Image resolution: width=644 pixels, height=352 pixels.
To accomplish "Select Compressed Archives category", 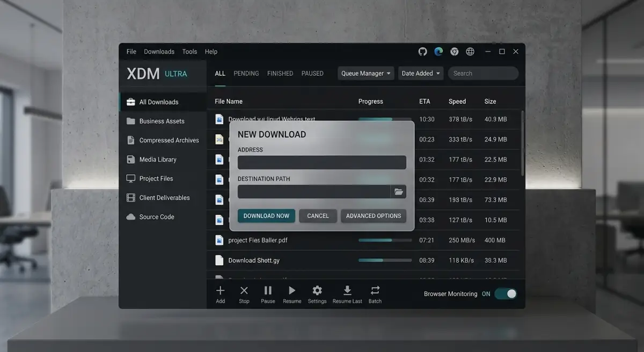I will (163, 140).
